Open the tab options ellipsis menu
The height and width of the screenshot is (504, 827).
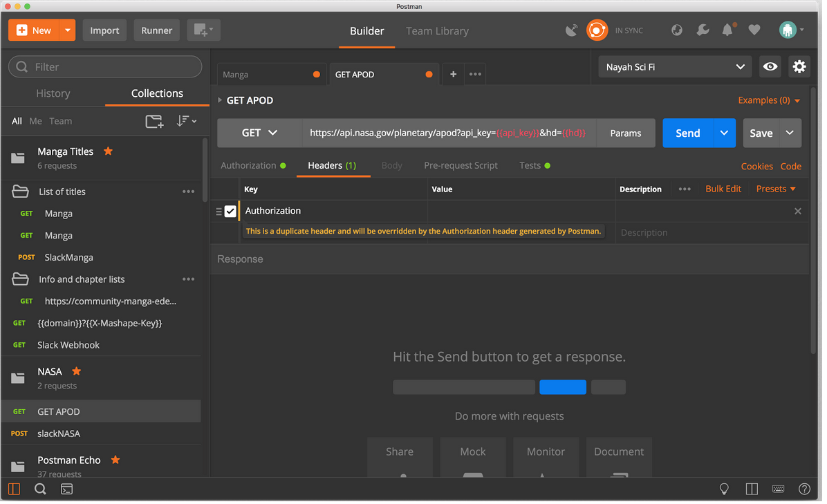475,75
